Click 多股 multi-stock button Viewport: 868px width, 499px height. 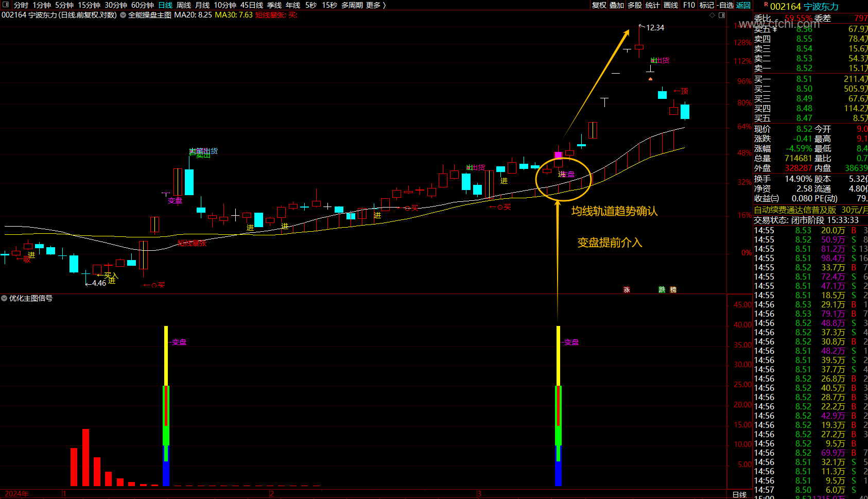(635, 5)
